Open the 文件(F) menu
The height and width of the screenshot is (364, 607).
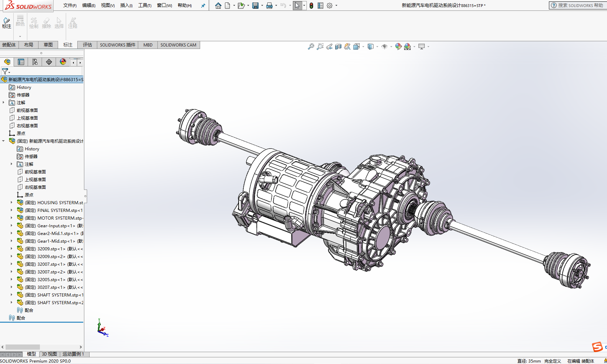point(70,6)
